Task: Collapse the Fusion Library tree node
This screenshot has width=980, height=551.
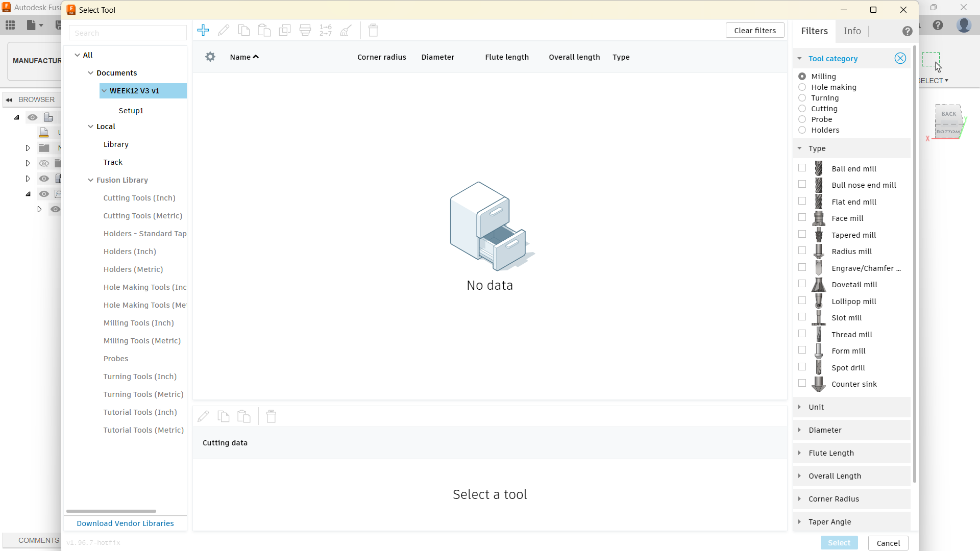Action: [x=90, y=180]
